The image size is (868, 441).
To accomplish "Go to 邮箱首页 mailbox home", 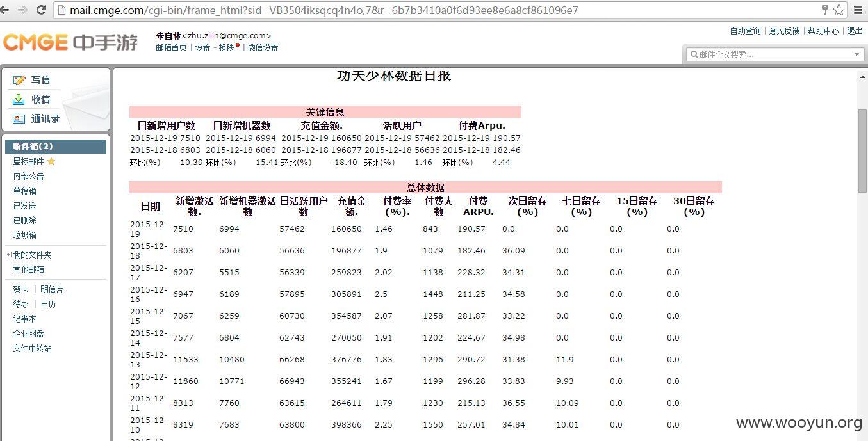I will [171, 47].
